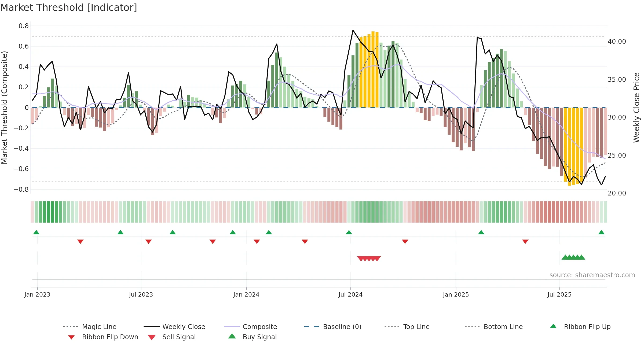Click the ribbon flip down marker near Oct 2024
644x362 pixels.
coord(405,242)
